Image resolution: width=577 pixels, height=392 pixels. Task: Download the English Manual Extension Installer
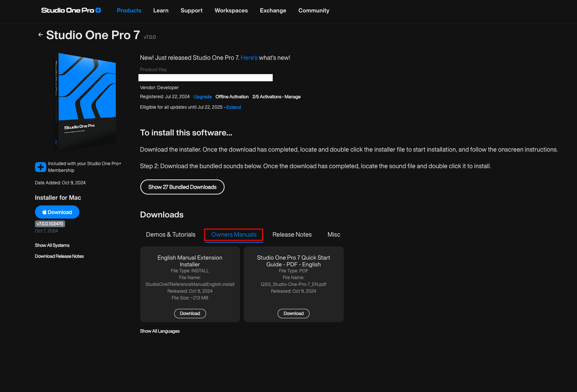coord(190,313)
